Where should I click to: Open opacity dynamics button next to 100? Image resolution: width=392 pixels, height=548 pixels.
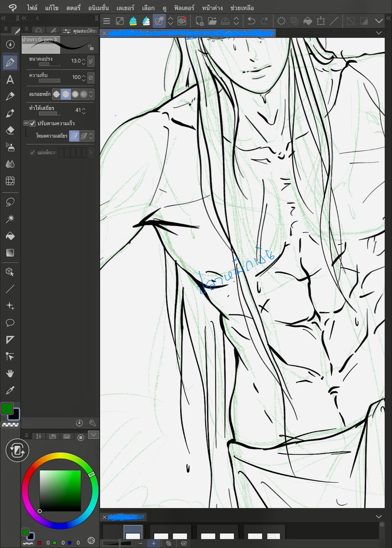pyautogui.click(x=91, y=77)
